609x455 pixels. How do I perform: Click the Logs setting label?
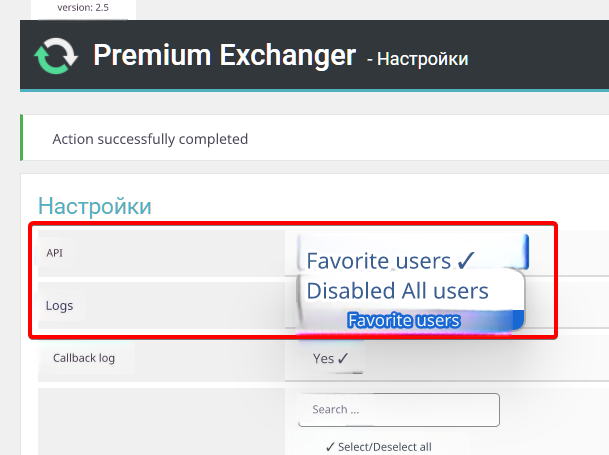click(59, 305)
